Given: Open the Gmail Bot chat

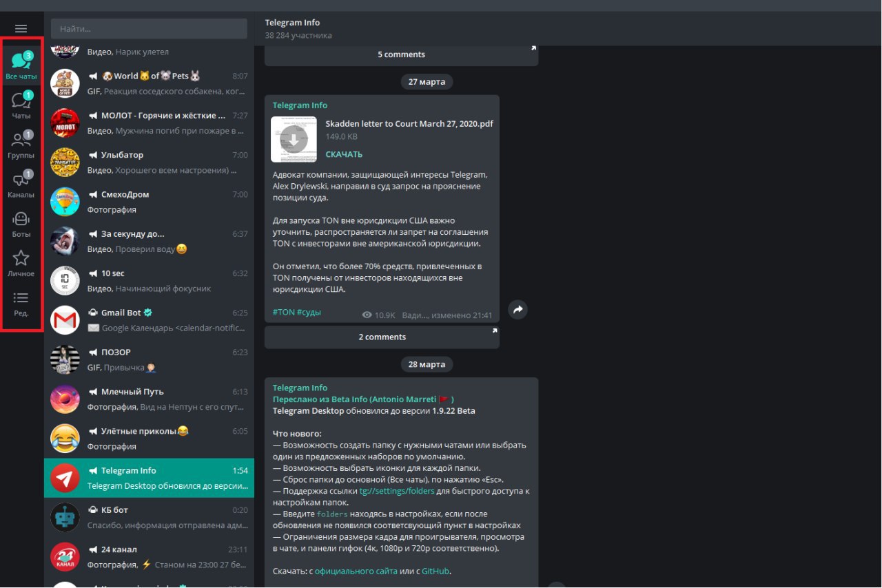Looking at the screenshot, I should [x=149, y=320].
